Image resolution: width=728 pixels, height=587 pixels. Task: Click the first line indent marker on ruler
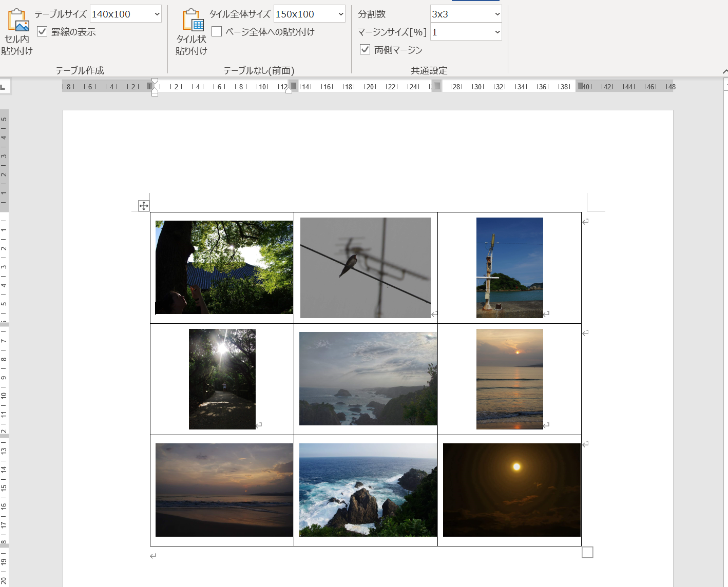click(x=155, y=81)
